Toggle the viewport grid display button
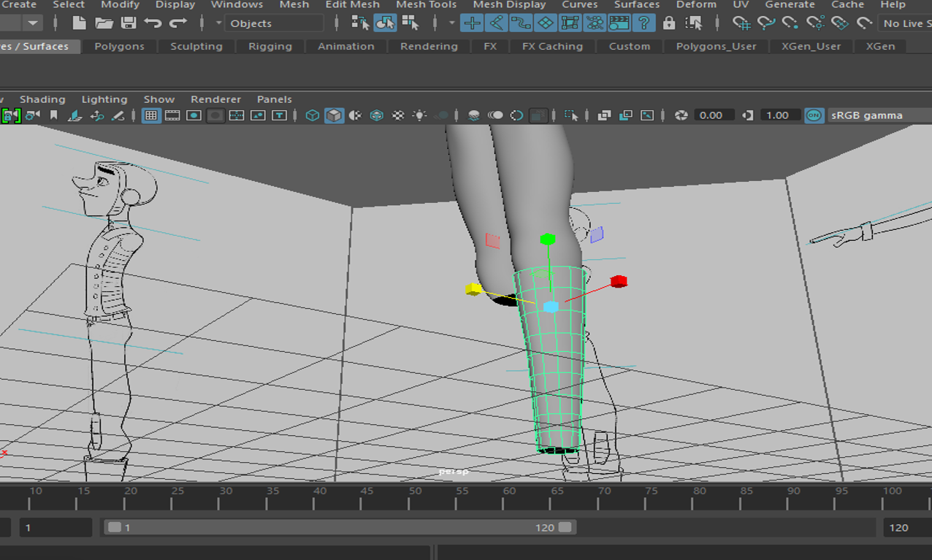The height and width of the screenshot is (560, 932). pyautogui.click(x=151, y=115)
